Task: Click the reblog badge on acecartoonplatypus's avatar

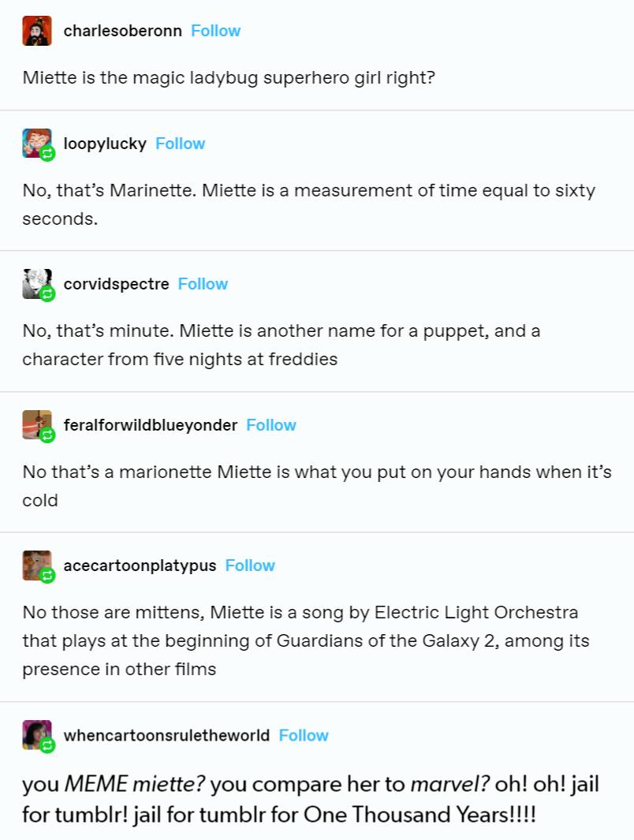Action: tap(47, 577)
